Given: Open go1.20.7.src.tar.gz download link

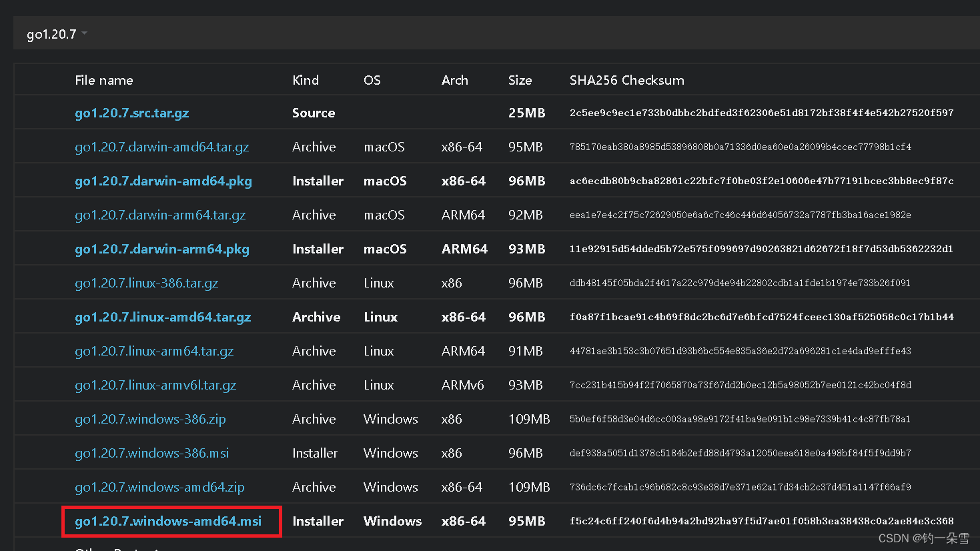Looking at the screenshot, I should tap(132, 113).
